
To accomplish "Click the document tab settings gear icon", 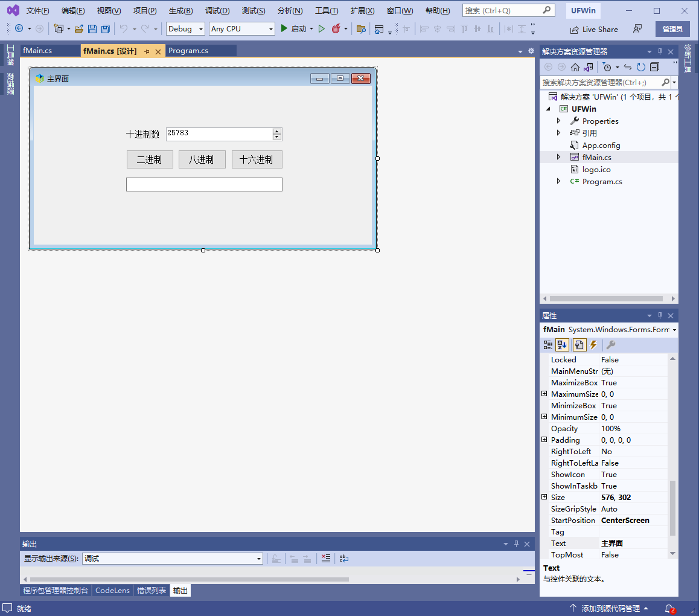I will click(531, 51).
